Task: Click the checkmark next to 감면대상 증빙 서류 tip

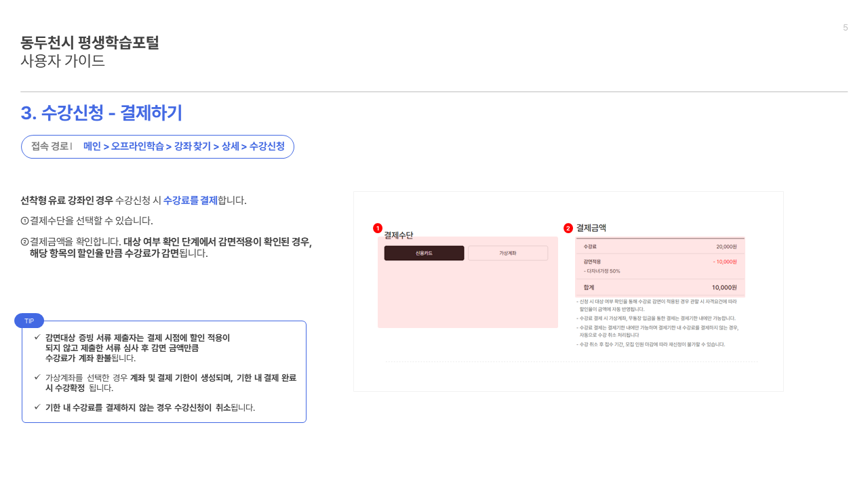Action: tap(37, 337)
